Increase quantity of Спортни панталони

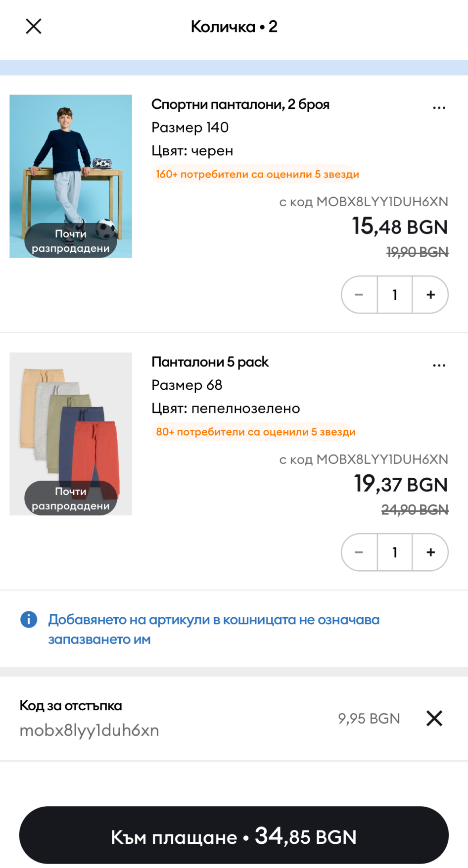tap(430, 295)
